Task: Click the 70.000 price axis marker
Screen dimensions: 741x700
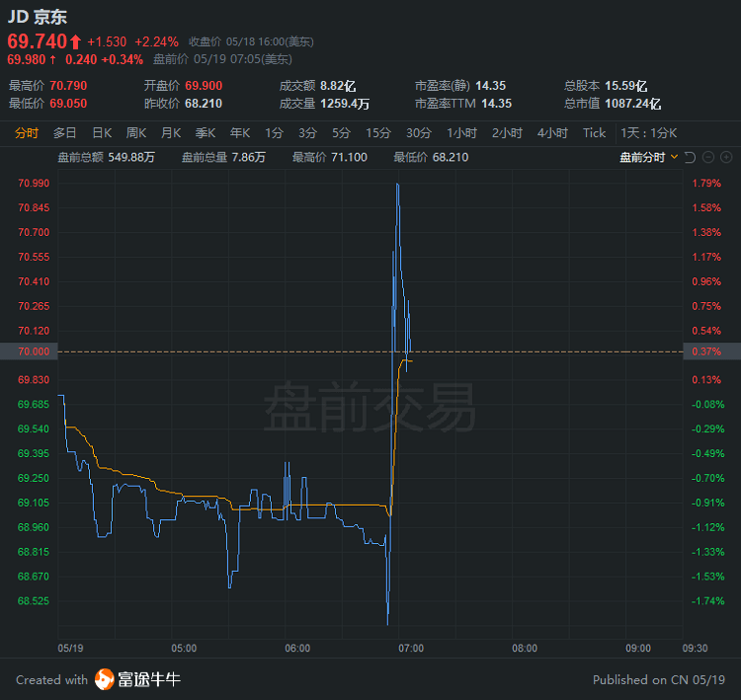Action: [x=29, y=351]
